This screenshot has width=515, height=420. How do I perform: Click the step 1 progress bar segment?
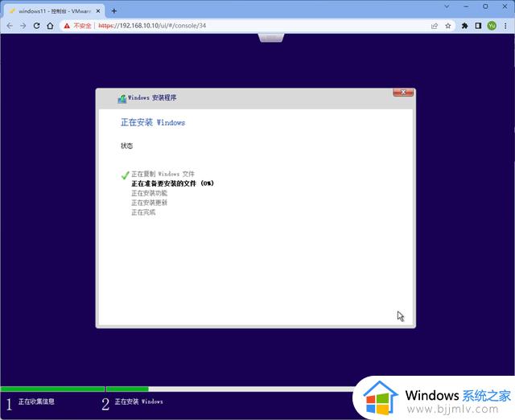coord(52,389)
